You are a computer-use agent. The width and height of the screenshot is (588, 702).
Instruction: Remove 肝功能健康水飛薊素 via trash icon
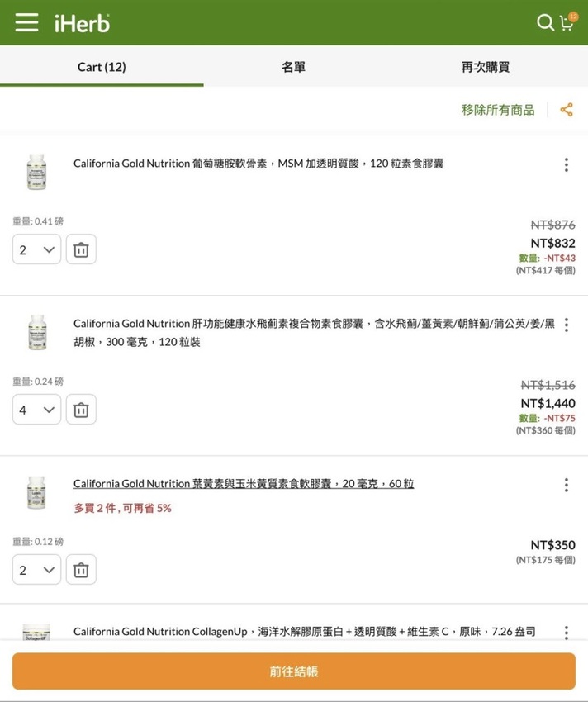click(x=80, y=409)
